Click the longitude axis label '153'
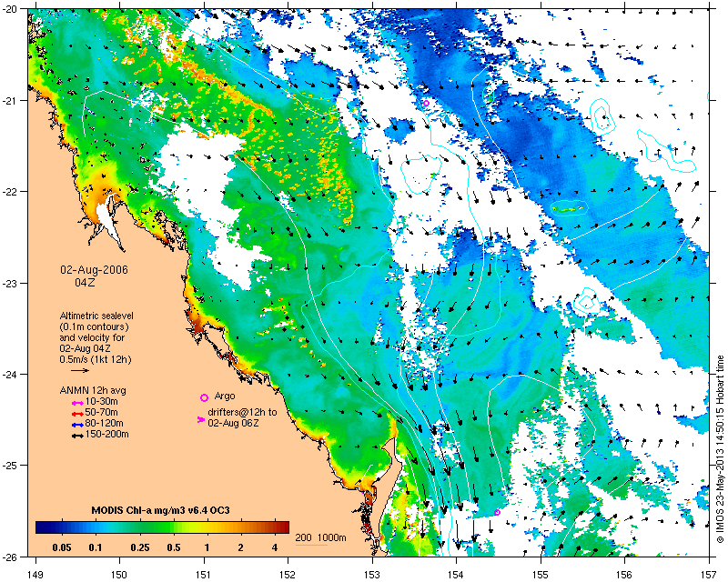The height and width of the screenshot is (582, 728). (372, 575)
